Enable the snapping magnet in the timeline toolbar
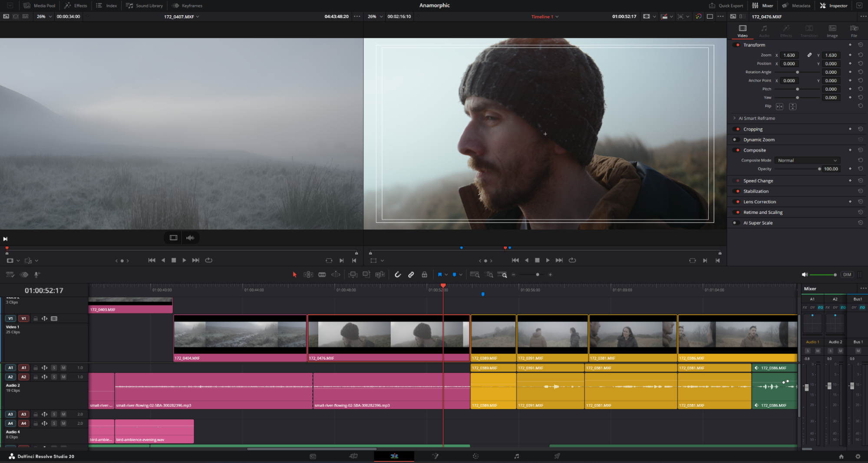The image size is (868, 463). [x=398, y=275]
